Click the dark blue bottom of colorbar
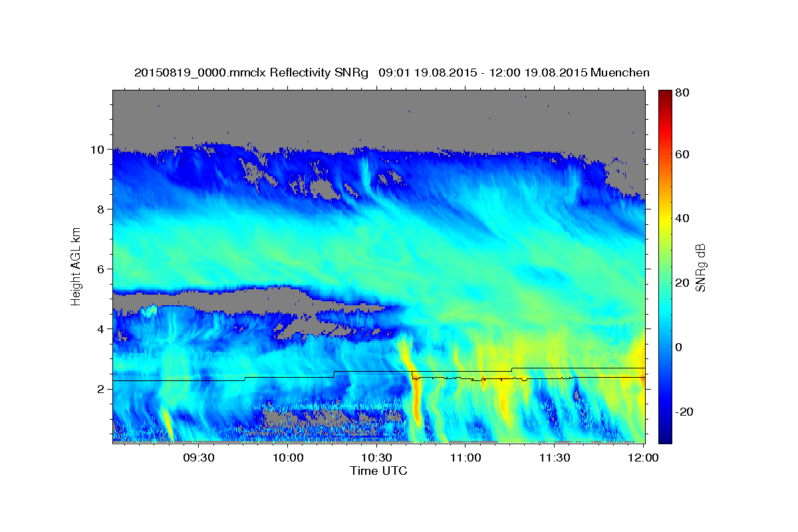Viewport: 798px width, 532px height. point(665,436)
